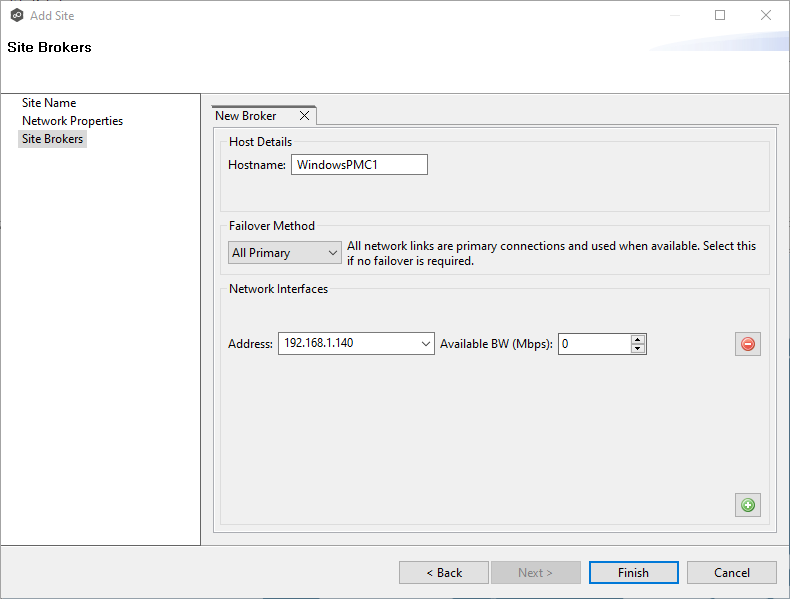Click the 192.168.1.140 address text box
The image size is (790, 599).
[346, 344]
